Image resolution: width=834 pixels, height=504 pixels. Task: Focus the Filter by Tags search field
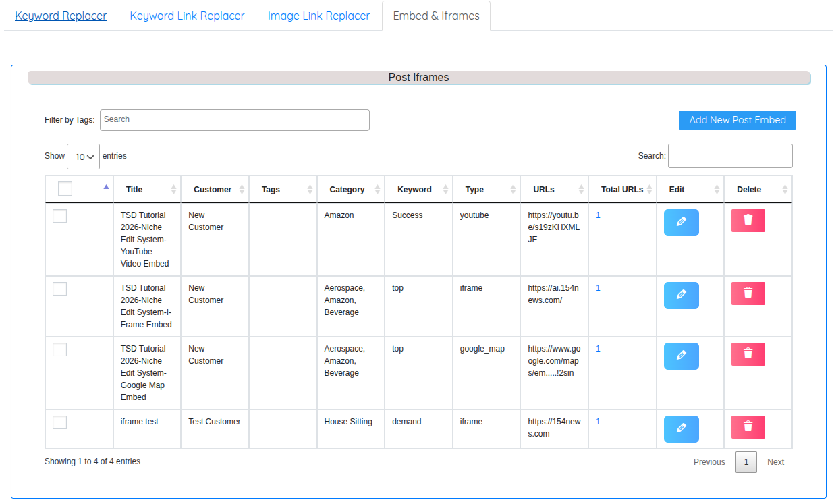(234, 120)
